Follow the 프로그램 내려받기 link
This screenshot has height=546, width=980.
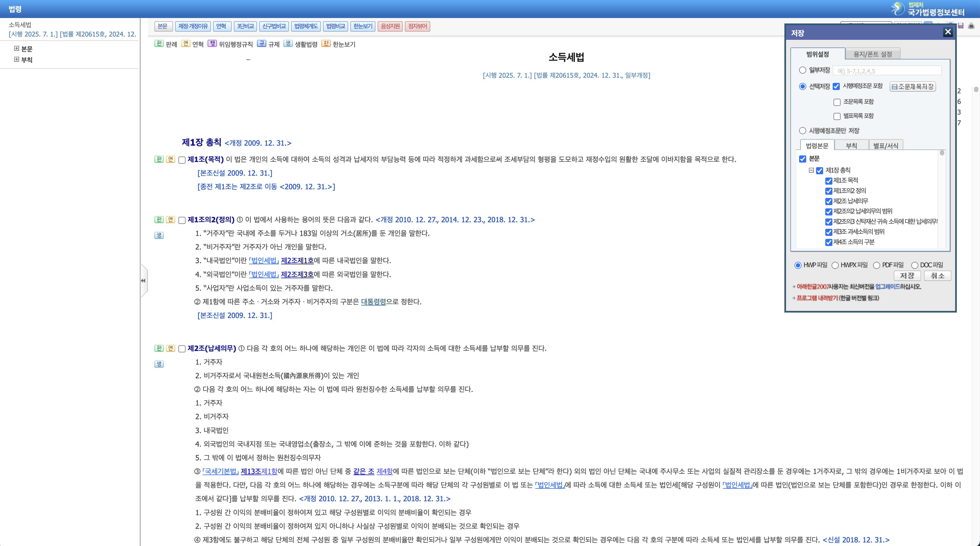tap(817, 298)
